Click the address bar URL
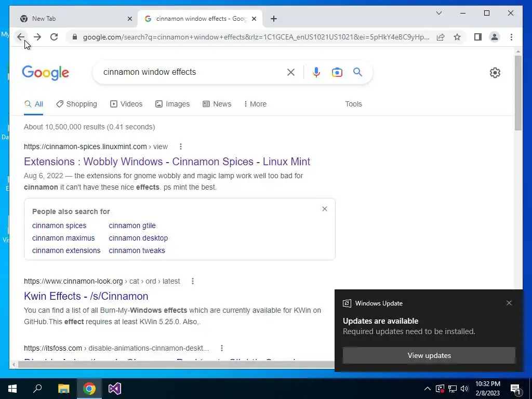 (256, 37)
